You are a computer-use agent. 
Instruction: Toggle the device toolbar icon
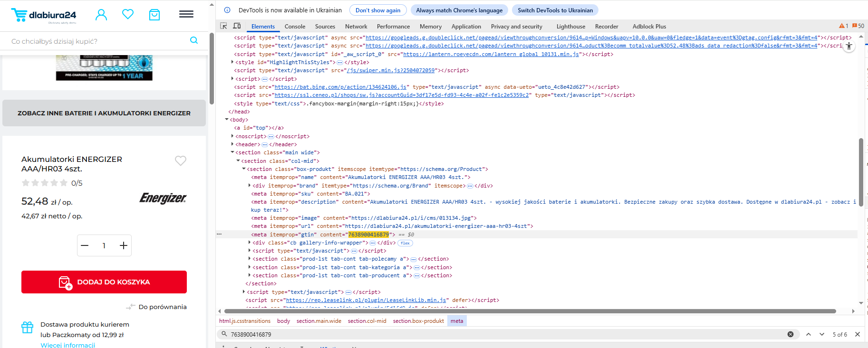pyautogui.click(x=237, y=26)
